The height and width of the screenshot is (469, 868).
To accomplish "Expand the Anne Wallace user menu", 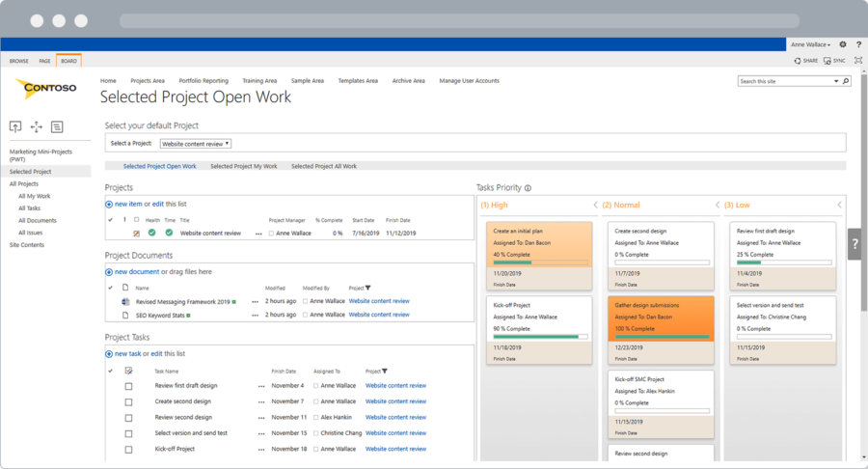I will [x=810, y=44].
